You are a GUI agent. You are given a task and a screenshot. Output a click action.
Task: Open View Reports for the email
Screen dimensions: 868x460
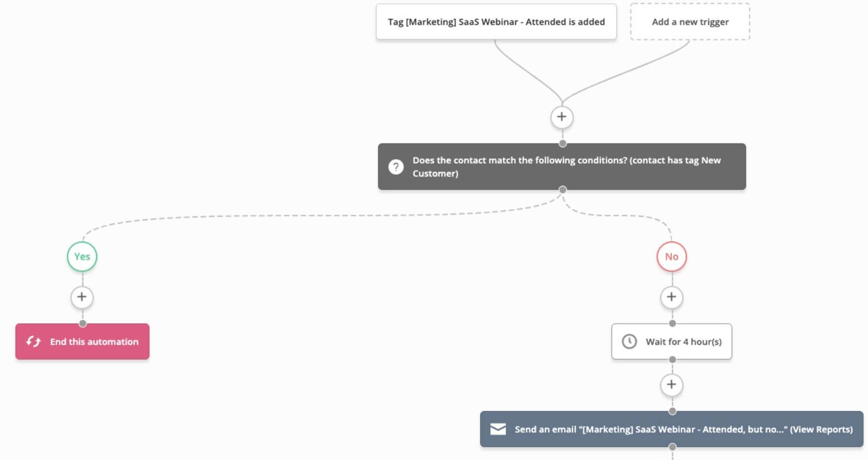tap(821, 429)
